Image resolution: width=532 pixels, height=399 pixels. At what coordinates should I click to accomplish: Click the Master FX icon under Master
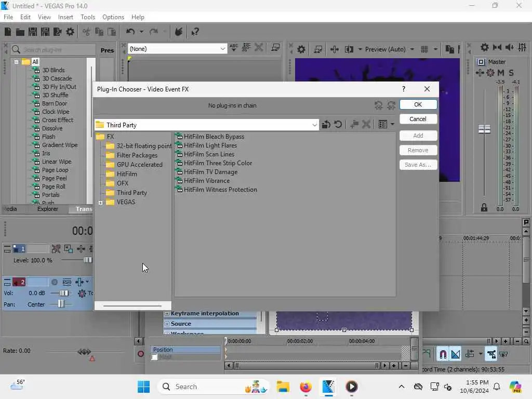480,73
